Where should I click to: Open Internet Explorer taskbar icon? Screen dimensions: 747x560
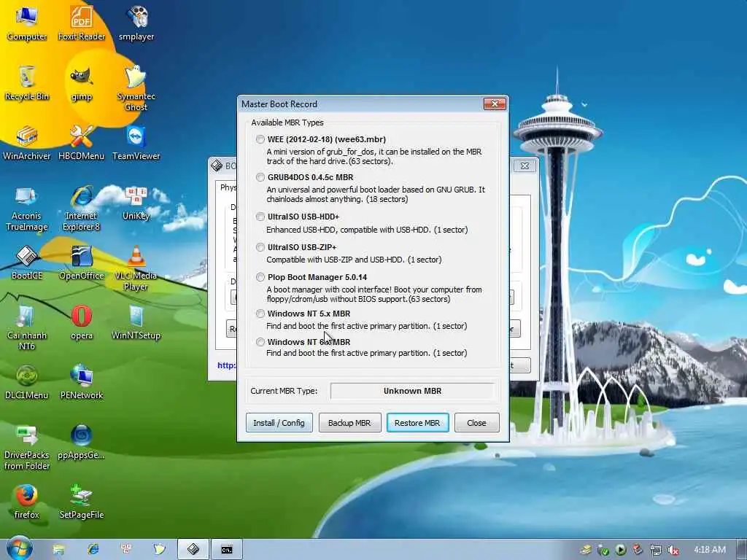tap(93, 550)
